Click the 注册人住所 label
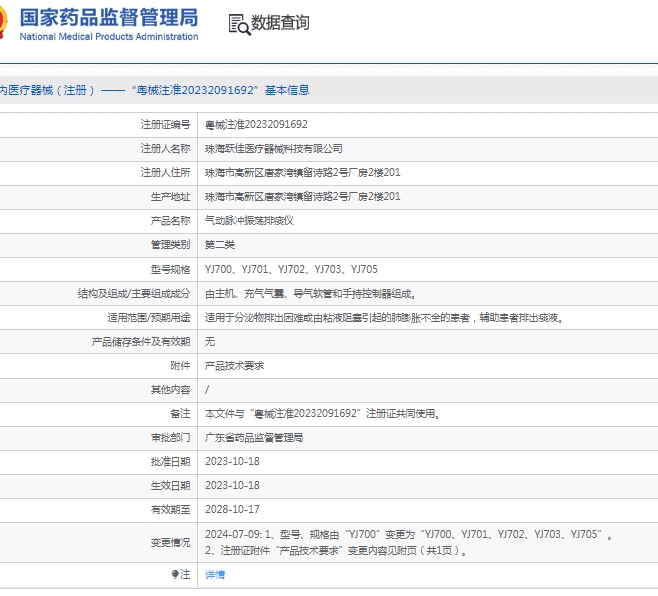The image size is (658, 596). coord(165,172)
